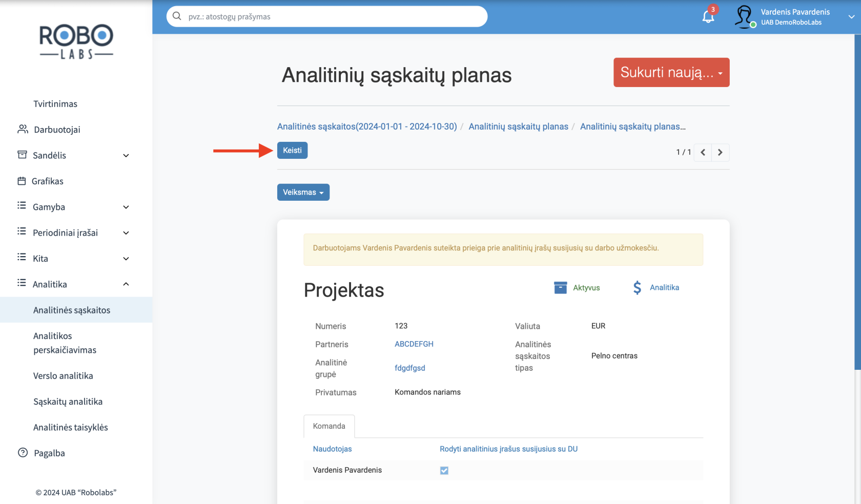Click the Aktyvus archive box icon

561,287
